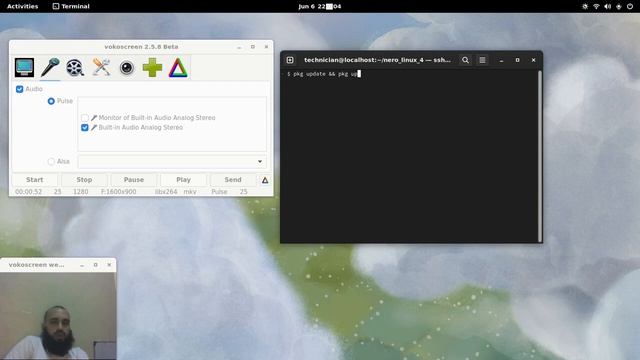Click the brightness icon in top bar
This screenshot has width=640, height=360.
point(585,6)
